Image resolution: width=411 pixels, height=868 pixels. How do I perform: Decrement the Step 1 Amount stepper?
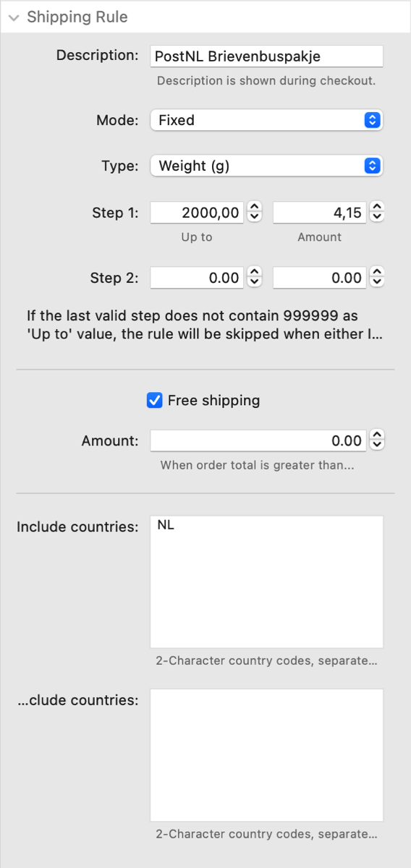[x=376, y=218]
